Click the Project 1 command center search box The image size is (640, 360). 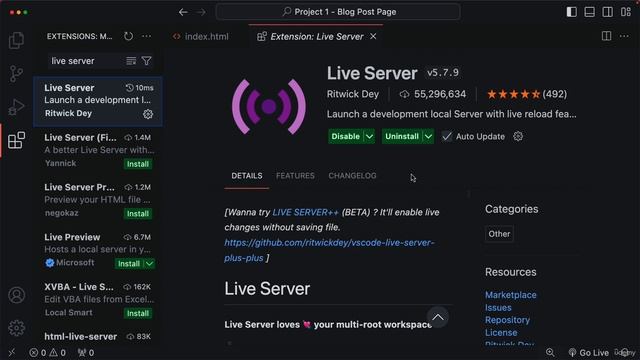[x=338, y=12]
